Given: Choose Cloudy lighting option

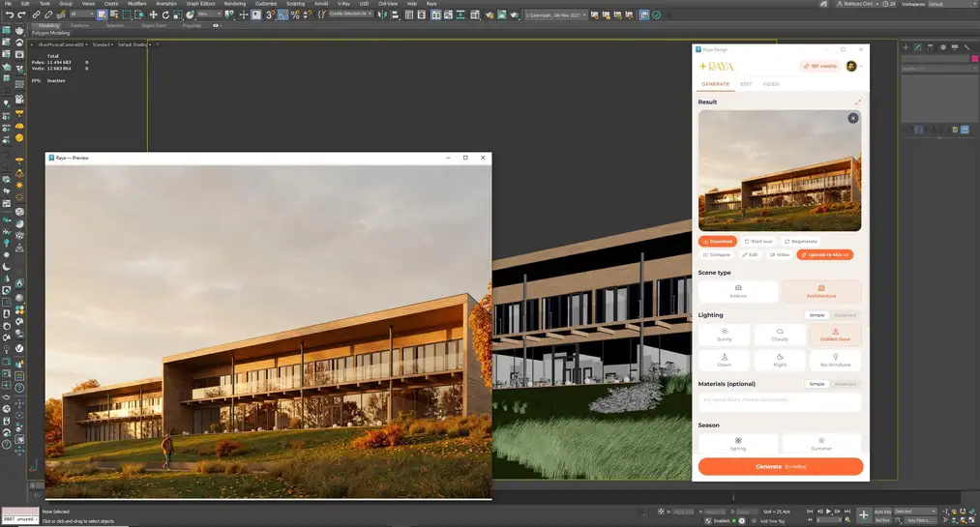Looking at the screenshot, I should [780, 335].
